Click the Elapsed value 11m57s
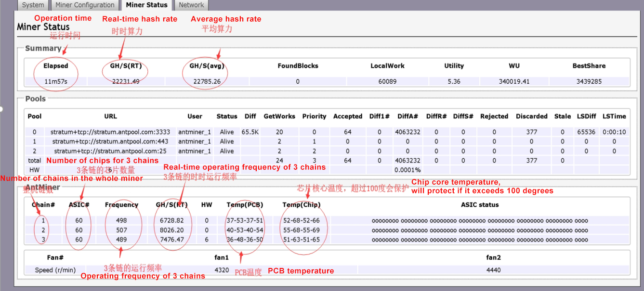Viewport: 644px width, 291px height. 56,81
